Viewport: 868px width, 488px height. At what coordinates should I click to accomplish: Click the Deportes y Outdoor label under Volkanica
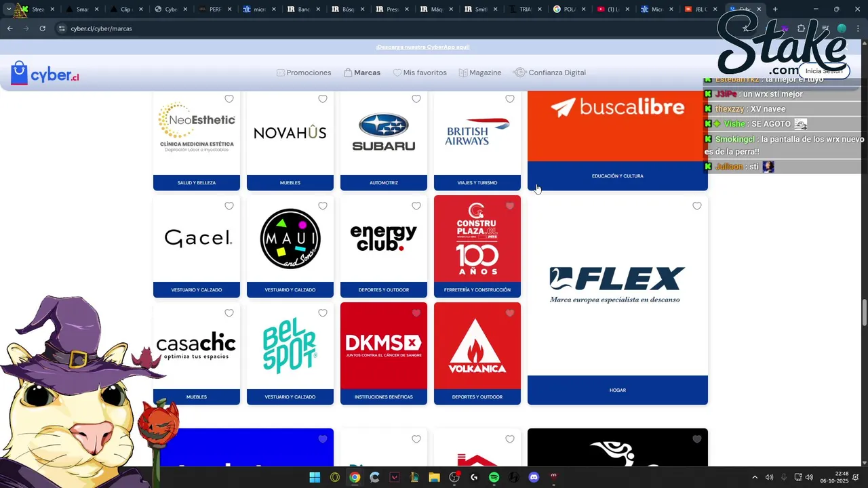(x=477, y=397)
